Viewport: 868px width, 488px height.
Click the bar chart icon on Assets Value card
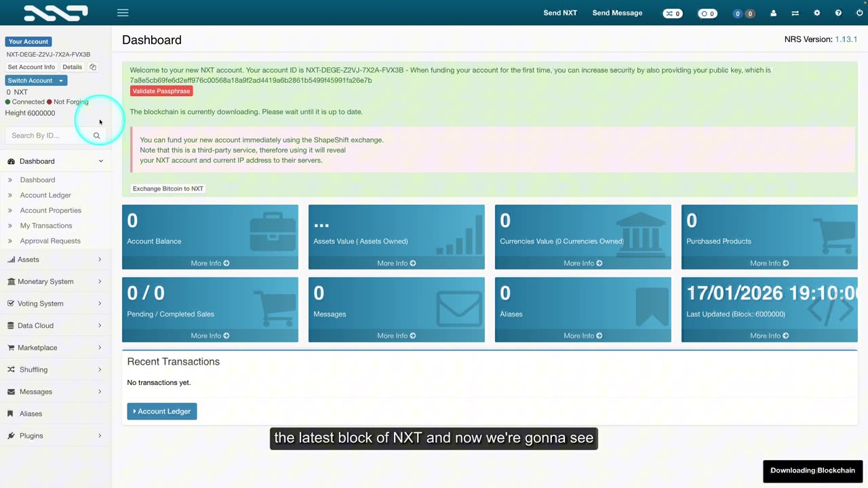[459, 235]
